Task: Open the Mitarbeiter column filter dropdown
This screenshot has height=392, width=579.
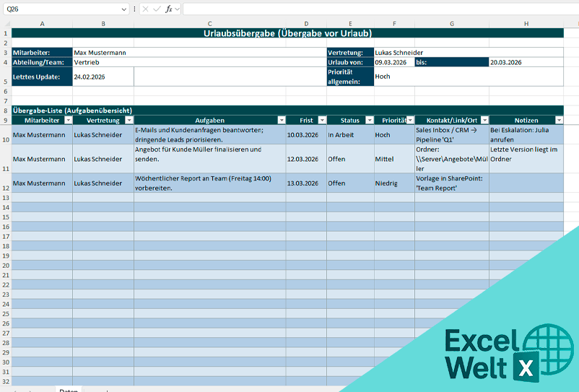Action: pyautogui.click(x=68, y=120)
